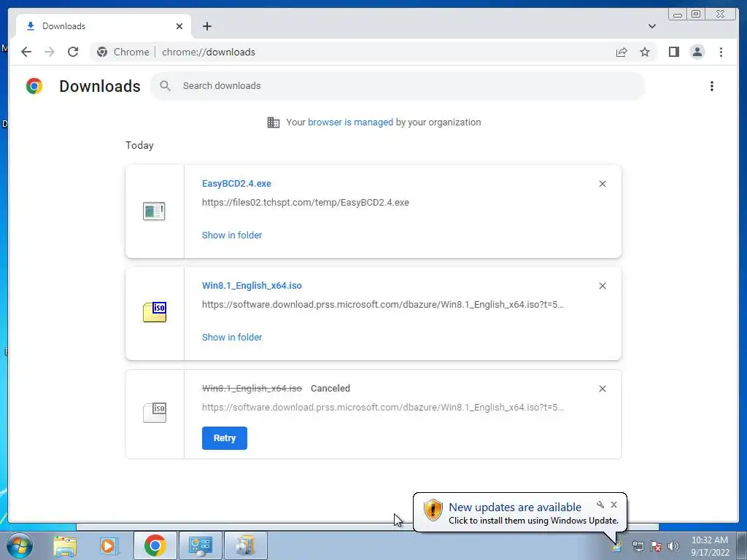Focus the Search downloads field
This screenshot has height=560, width=747.
coord(398,86)
